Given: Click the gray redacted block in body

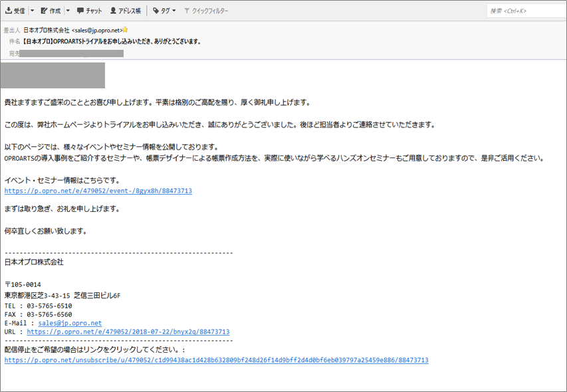Looking at the screenshot, I should click(x=53, y=75).
